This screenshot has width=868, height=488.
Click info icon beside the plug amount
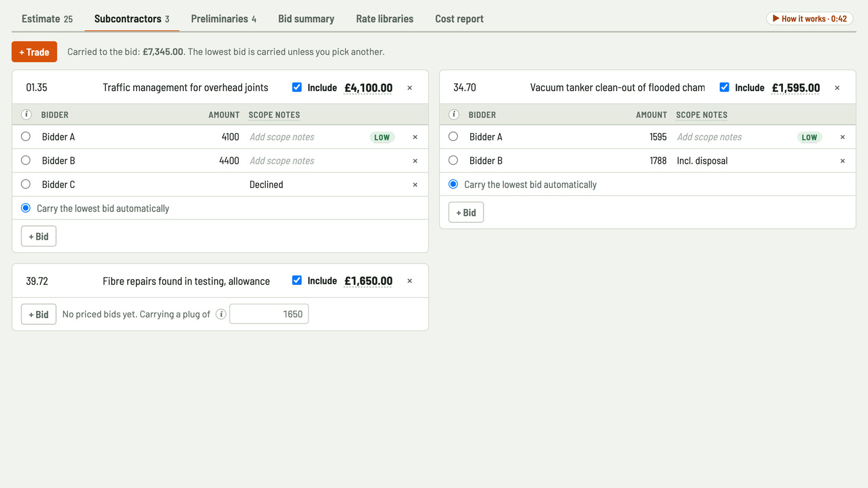click(x=221, y=314)
